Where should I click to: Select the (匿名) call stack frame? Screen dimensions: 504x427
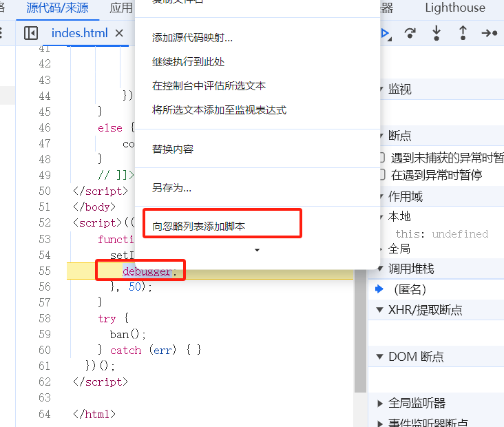(x=410, y=289)
